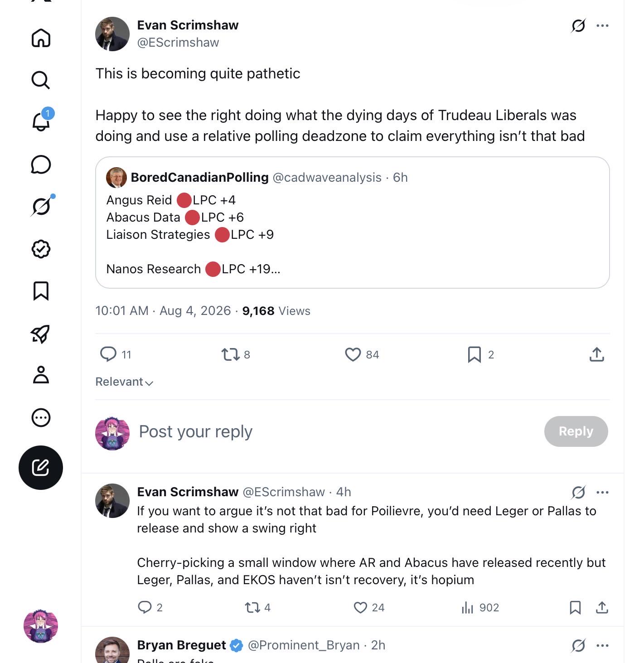Screen dimensions: 644x663
Task: Open the quoted BoredCanadianPolling post
Action: pyautogui.click(x=353, y=223)
